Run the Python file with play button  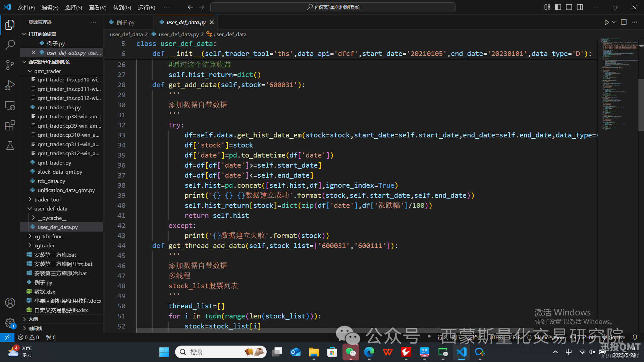click(606, 22)
